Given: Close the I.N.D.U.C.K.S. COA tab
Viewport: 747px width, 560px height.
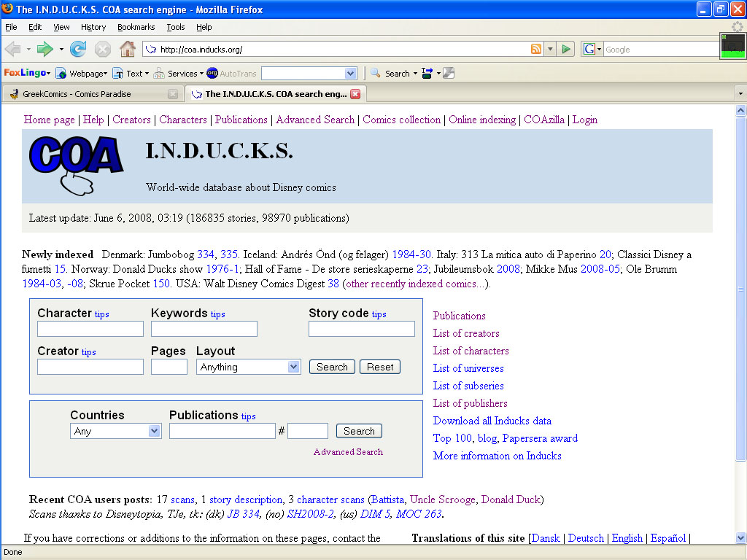Looking at the screenshot, I should [x=355, y=94].
